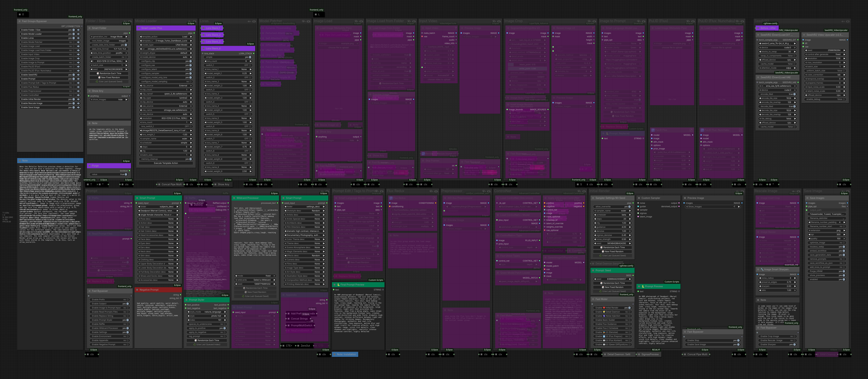Click New Fixed Random in Sampler Settings NI+Seed
868x379 pixels.
(613, 251)
